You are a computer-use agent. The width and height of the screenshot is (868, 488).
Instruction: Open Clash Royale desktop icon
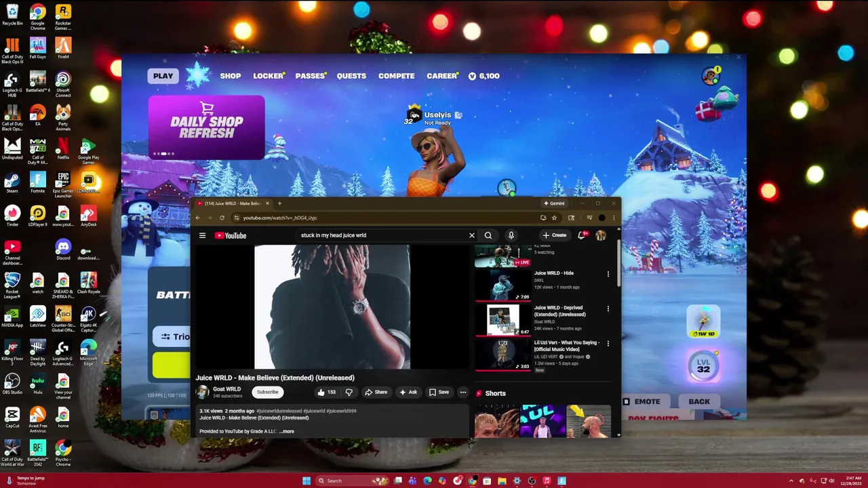[x=88, y=283]
